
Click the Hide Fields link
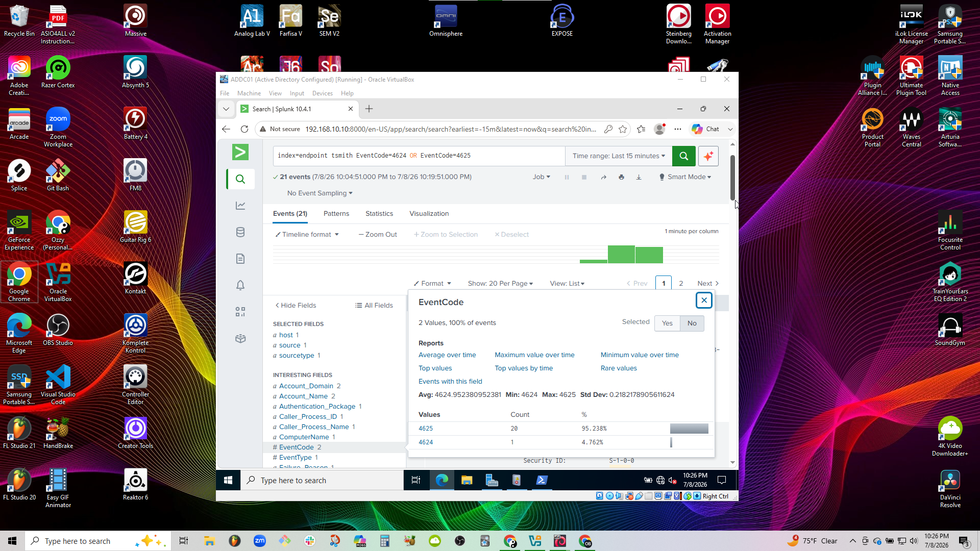point(296,306)
